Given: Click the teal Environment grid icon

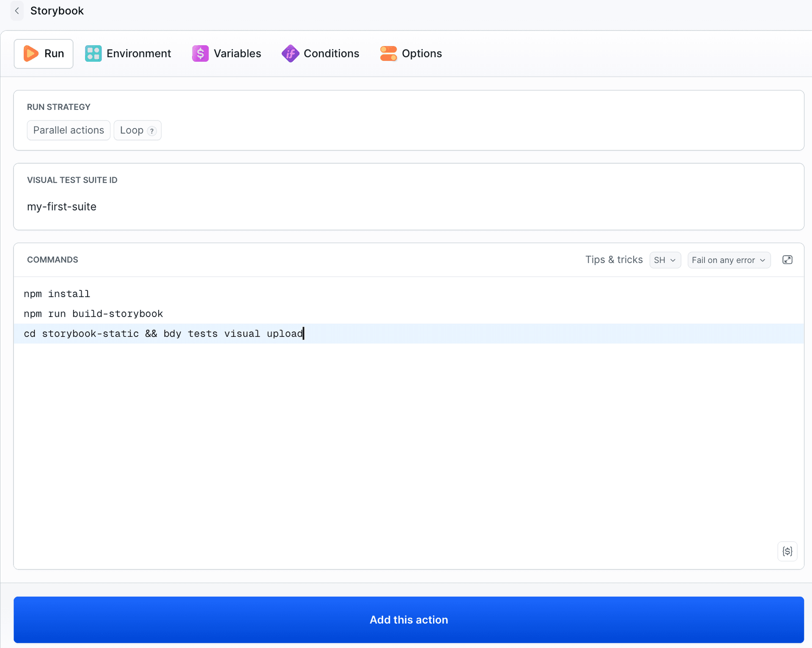Looking at the screenshot, I should pyautogui.click(x=93, y=54).
